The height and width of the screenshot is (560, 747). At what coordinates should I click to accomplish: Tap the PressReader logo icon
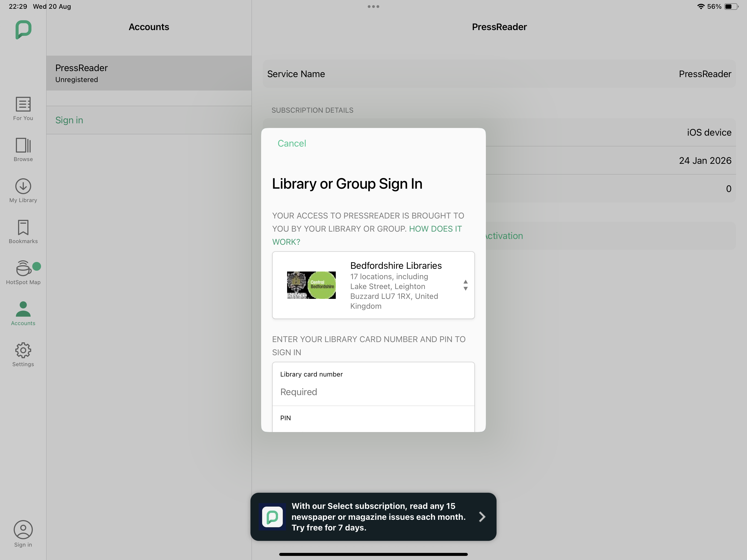[23, 29]
